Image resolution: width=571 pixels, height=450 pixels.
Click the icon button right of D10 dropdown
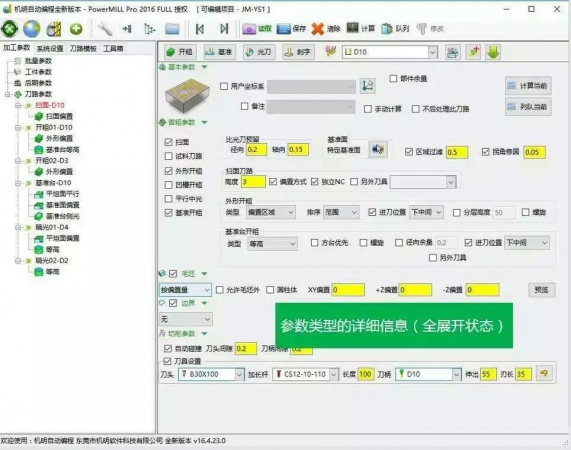(453, 52)
